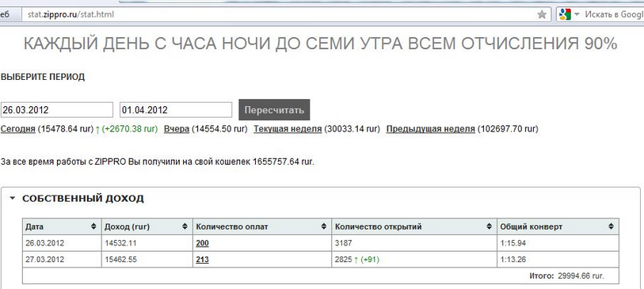Open search engine dropdown arrow
Image resolution: width=644 pixels, height=289 pixels.
click(x=577, y=14)
